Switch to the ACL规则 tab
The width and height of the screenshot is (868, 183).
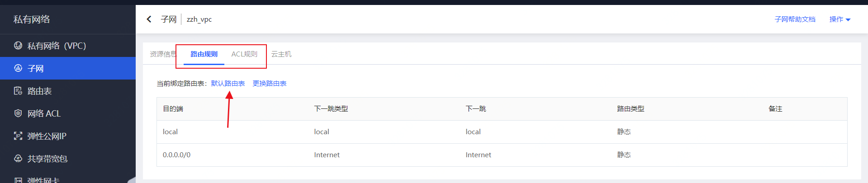point(244,54)
